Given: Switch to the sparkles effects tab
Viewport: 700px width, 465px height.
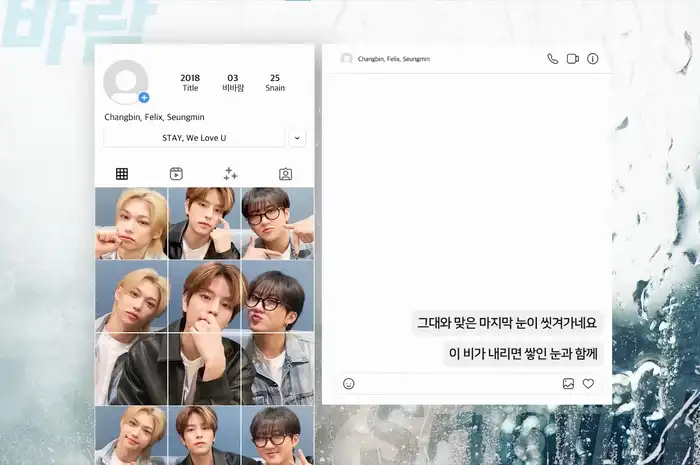Looking at the screenshot, I should pos(231,174).
